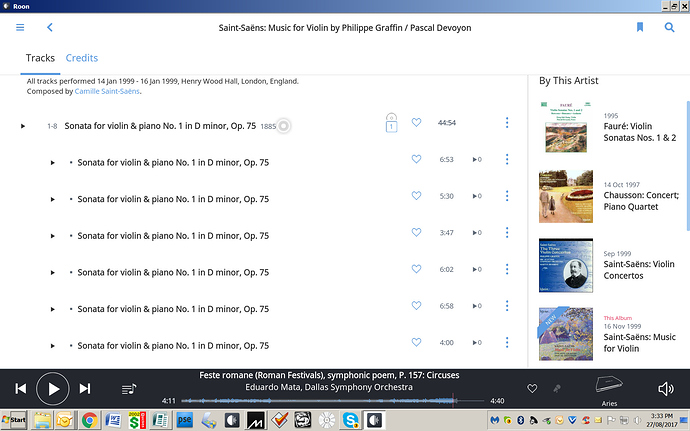Open three-dot menu for 6:58 track
Viewport: 690px width, 431px height.
click(x=507, y=306)
